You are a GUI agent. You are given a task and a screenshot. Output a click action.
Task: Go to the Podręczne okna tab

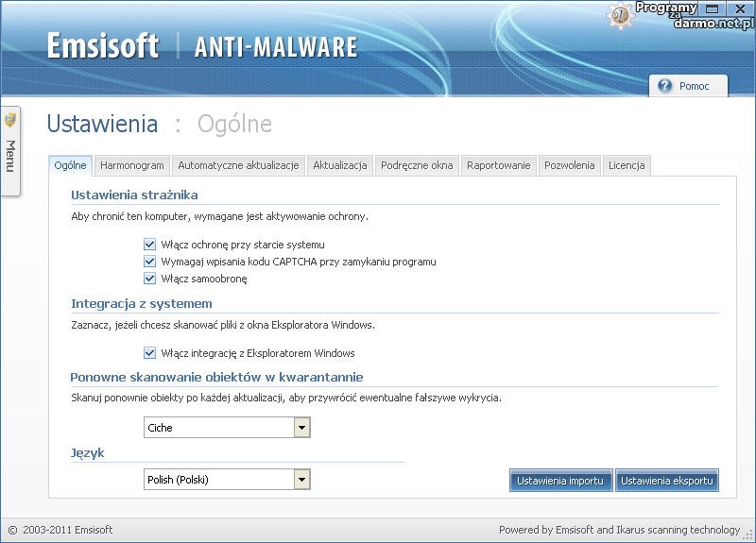tap(417, 165)
